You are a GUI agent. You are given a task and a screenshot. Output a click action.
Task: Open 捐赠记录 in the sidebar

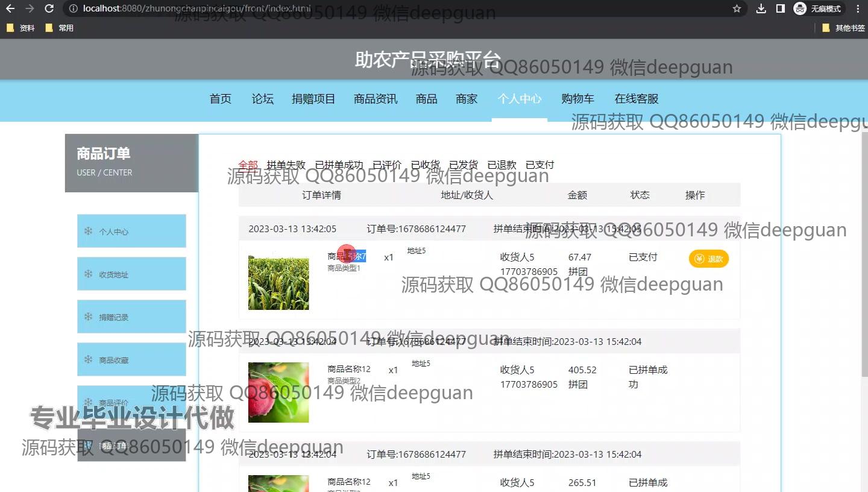click(131, 317)
